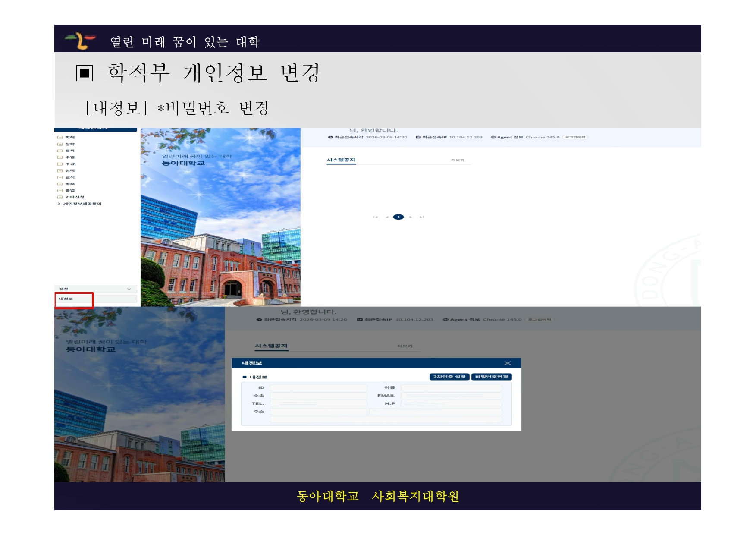Click the 2차인증 설정 button
Viewport: 756px width, 535px height.
(449, 377)
